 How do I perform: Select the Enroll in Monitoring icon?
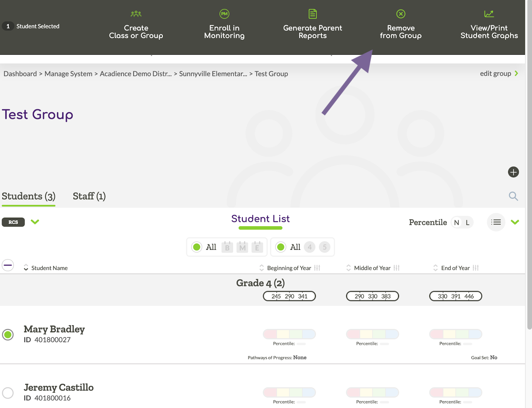pos(224,14)
